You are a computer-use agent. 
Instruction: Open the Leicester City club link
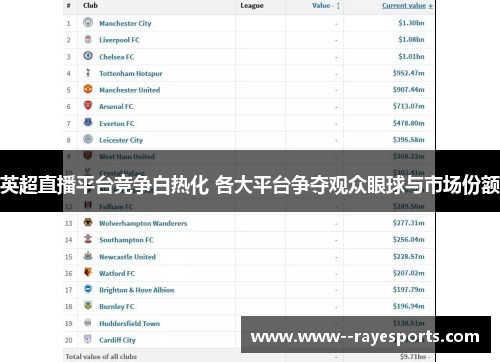pos(121,140)
